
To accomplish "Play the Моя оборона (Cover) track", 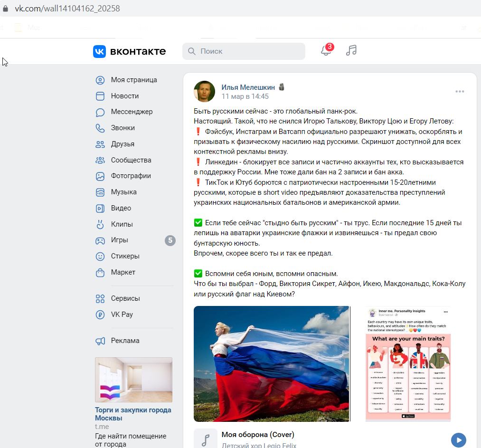I will pos(459,440).
